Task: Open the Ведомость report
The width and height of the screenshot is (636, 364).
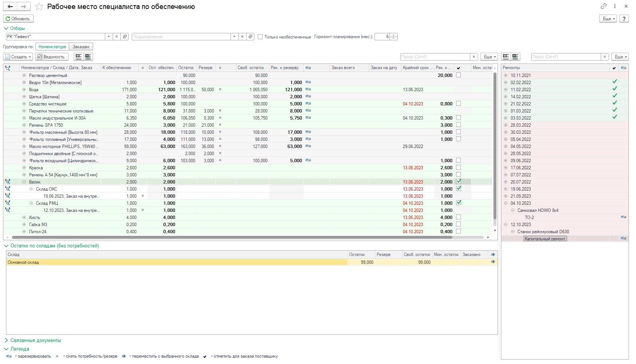Action: click(52, 57)
